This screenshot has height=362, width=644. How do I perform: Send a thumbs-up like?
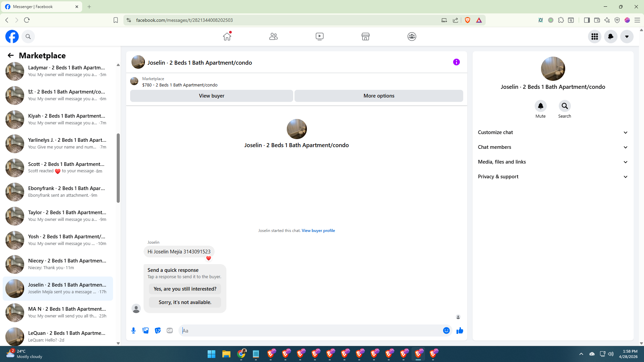[x=460, y=330]
